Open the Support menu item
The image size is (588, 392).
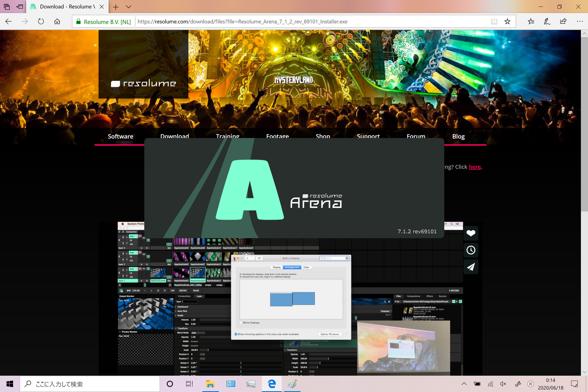click(x=368, y=136)
